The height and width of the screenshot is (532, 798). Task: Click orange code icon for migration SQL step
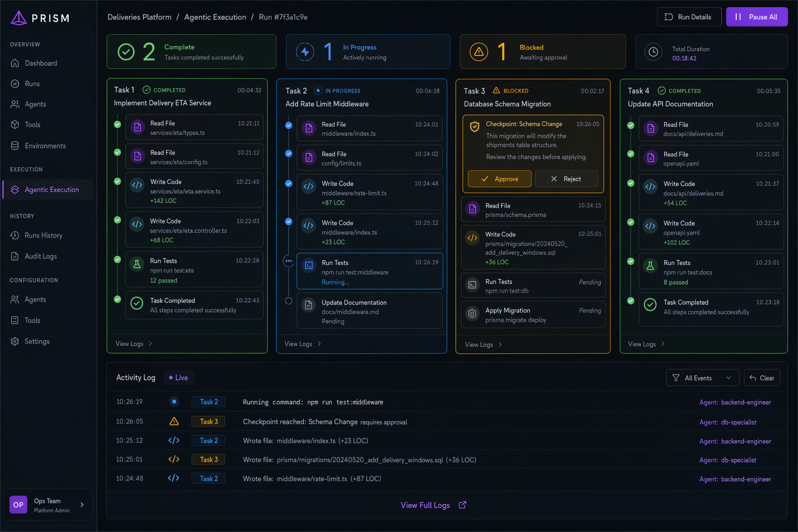tap(472, 238)
